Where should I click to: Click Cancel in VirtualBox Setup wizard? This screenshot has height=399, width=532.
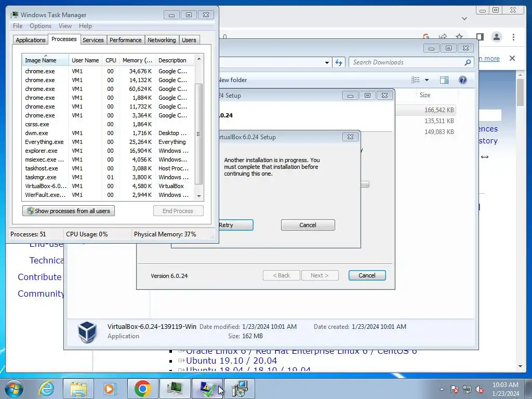click(367, 275)
